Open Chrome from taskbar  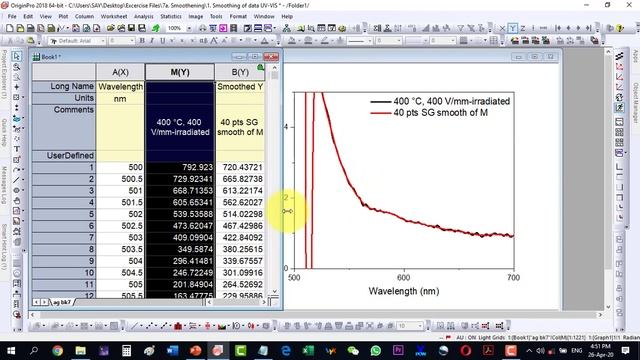click(x=57, y=351)
